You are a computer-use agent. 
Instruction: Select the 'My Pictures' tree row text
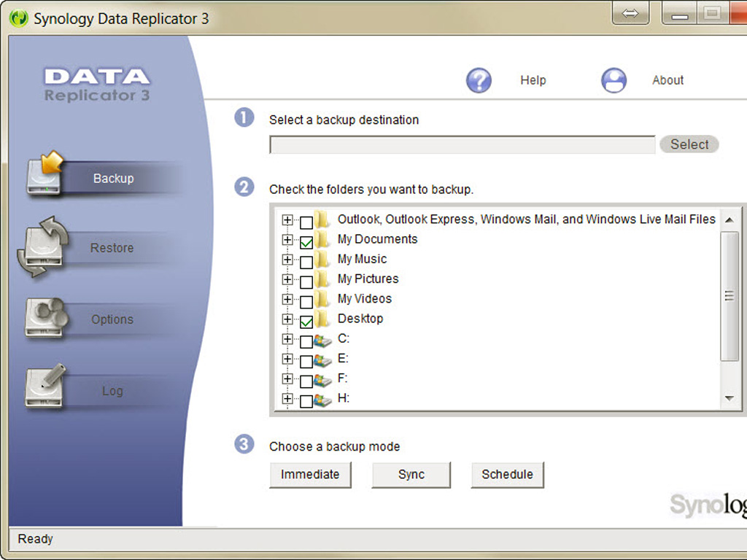pyautogui.click(x=368, y=279)
